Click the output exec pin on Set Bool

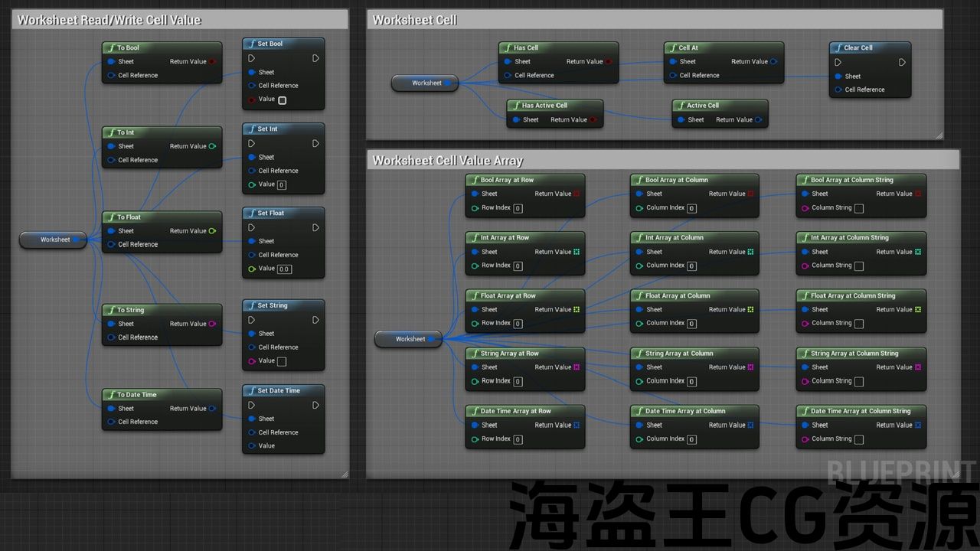(x=315, y=59)
